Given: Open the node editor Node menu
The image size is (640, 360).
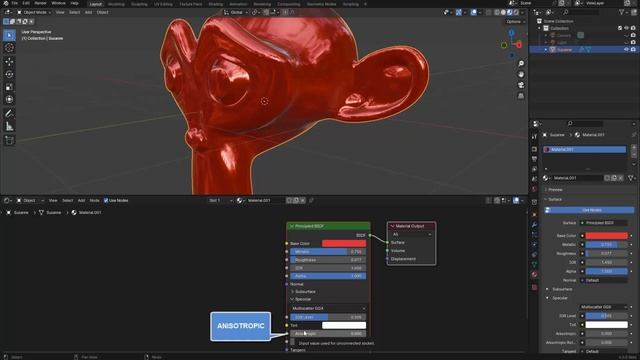Looking at the screenshot, I should click(94, 200).
